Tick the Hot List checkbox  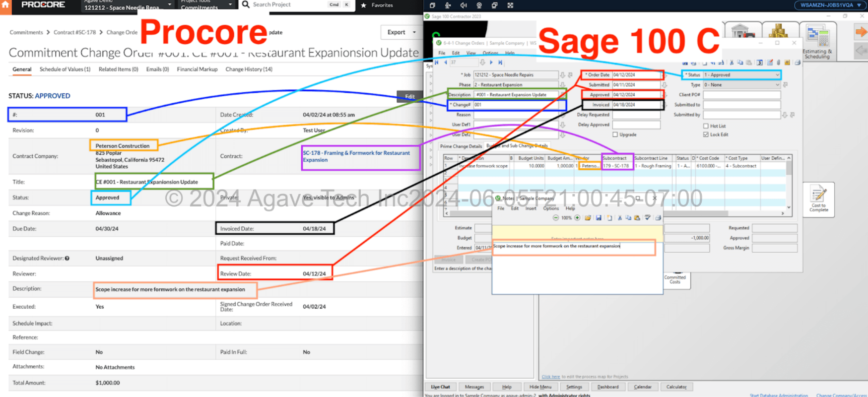click(x=706, y=126)
